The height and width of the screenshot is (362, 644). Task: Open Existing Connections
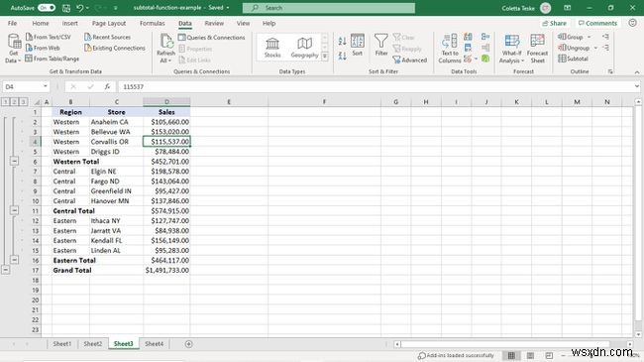point(115,48)
